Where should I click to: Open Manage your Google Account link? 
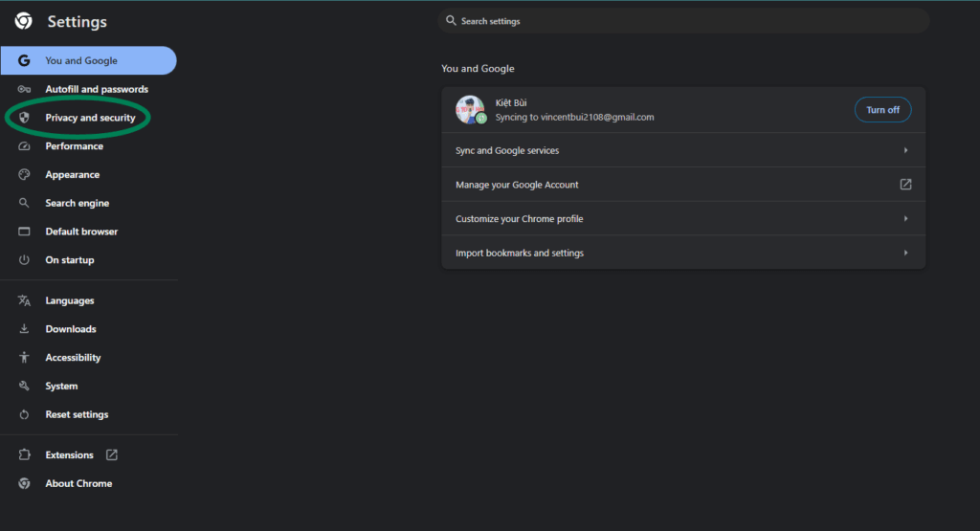click(683, 185)
